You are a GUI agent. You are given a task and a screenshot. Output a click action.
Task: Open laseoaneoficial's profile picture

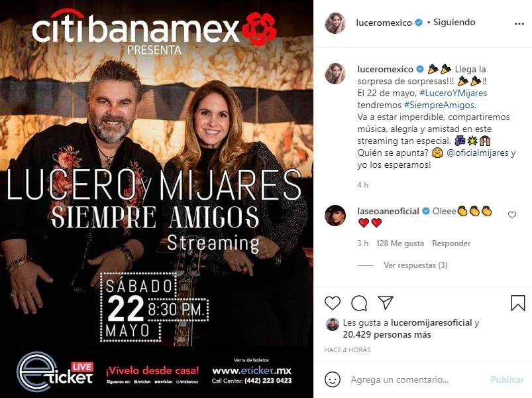click(x=335, y=216)
